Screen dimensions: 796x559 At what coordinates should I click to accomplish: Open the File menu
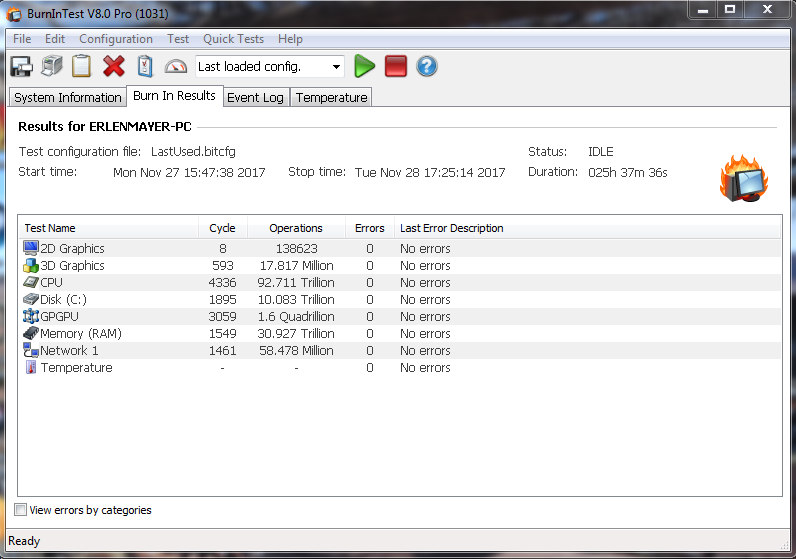[22, 39]
